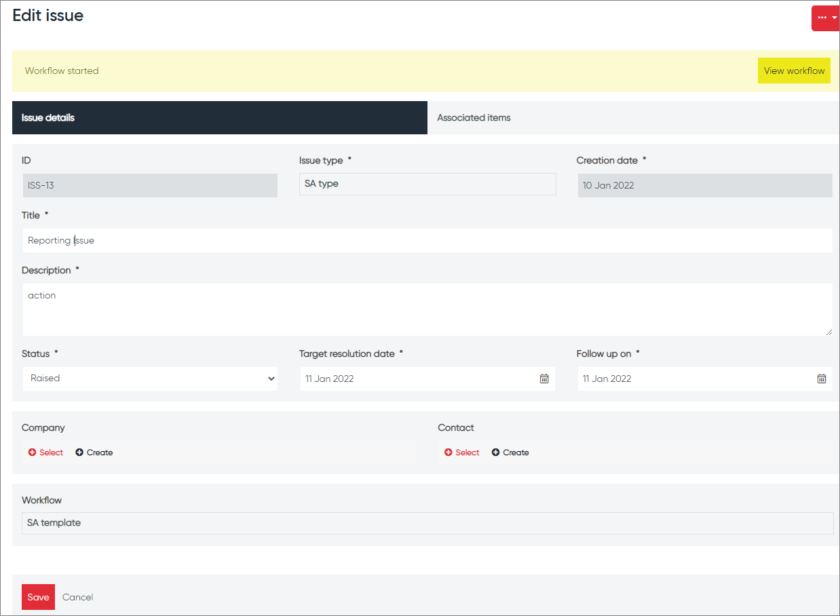Click the red Save button
The image size is (840, 616).
38,597
